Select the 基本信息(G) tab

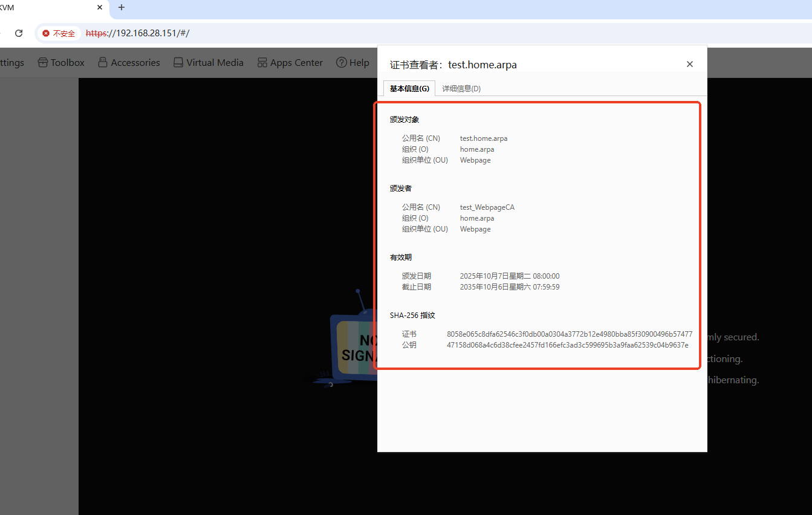409,88
